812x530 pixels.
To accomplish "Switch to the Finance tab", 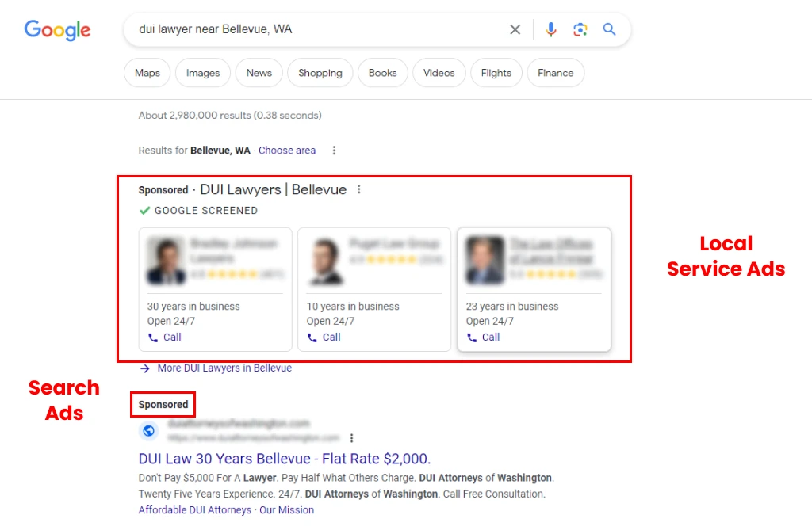I will (x=556, y=73).
